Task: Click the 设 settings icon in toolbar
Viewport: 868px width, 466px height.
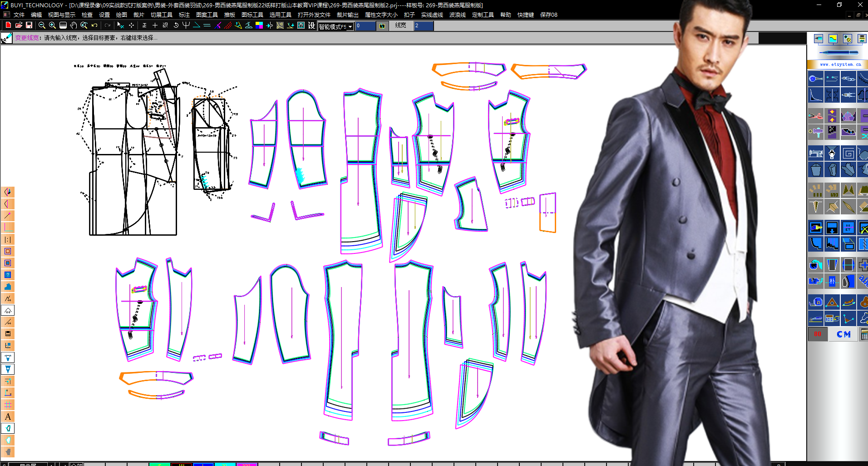Action: coord(311,25)
